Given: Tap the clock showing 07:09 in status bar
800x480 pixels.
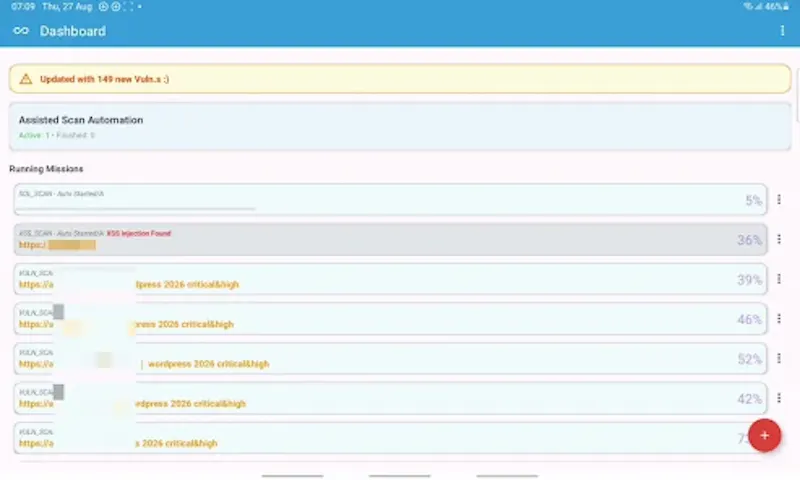Looking at the screenshot, I should click(x=23, y=7).
